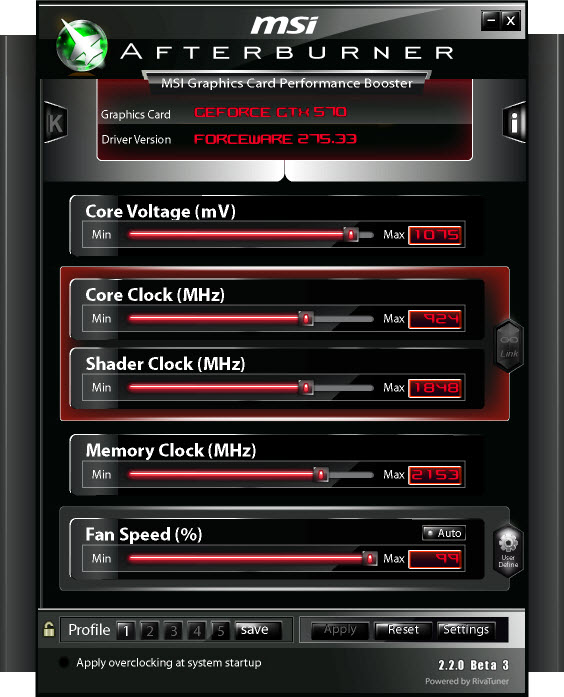
Task: Click the User Define fan gear icon
Action: 508,552
